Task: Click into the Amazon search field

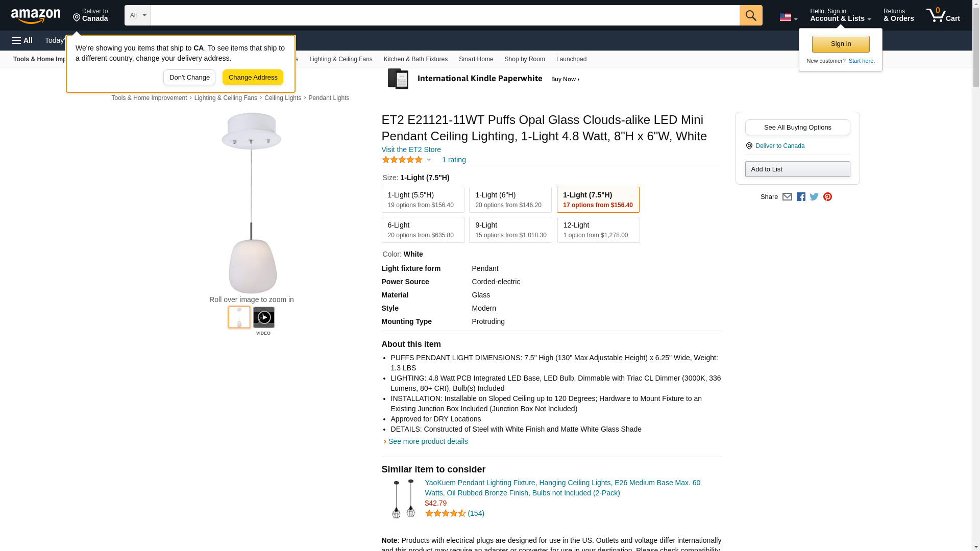Action: (444, 15)
